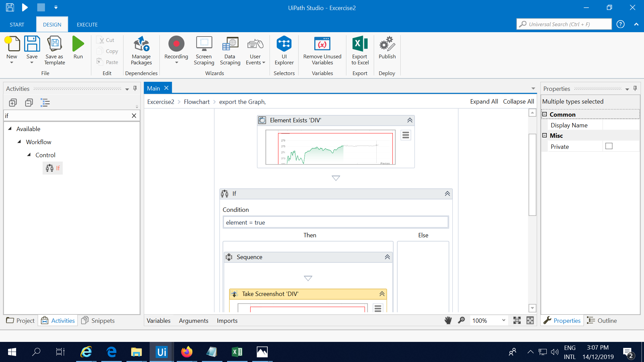Export results to Excel
The image size is (644, 362).
[360, 50]
